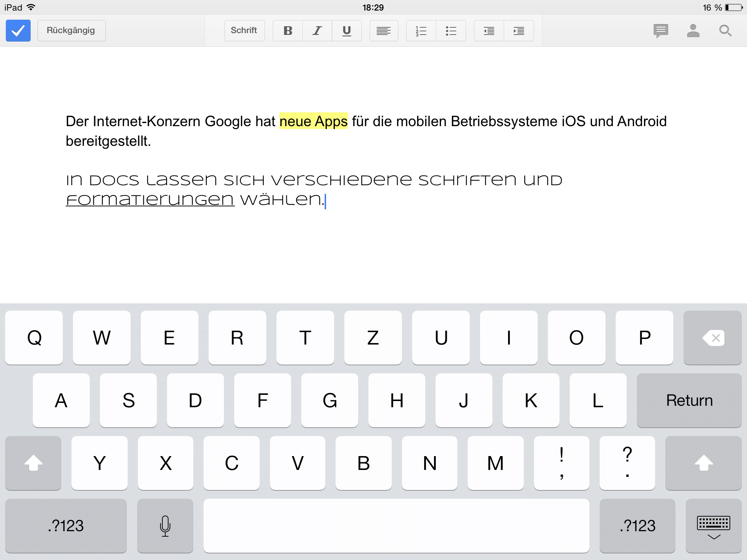Tap the question mark period key
Viewport: 747px width, 560px height.
627,463
